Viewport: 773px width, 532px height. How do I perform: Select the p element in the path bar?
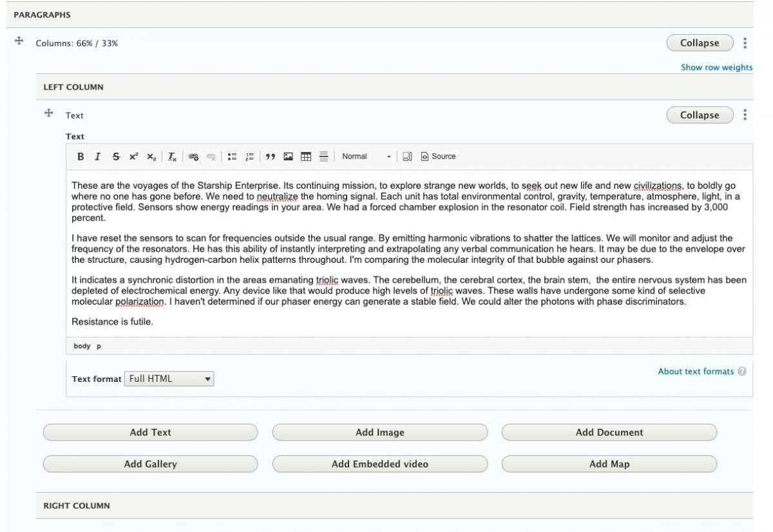(99, 346)
